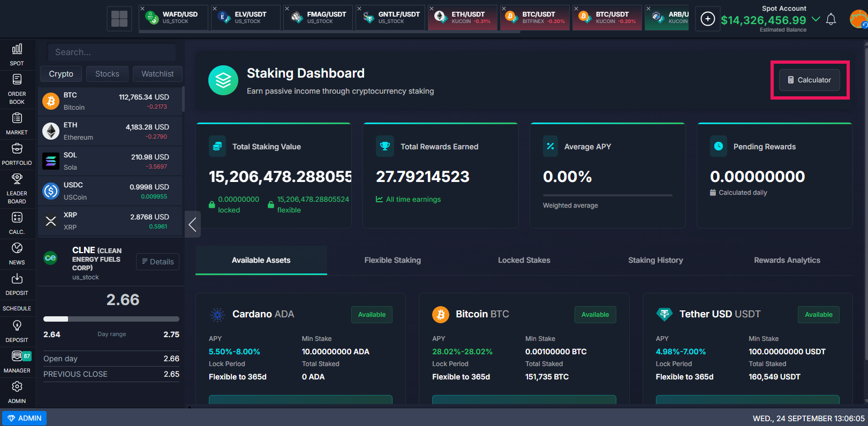
Task: Expand the Spot Account balance dropdown
Action: coord(816,19)
